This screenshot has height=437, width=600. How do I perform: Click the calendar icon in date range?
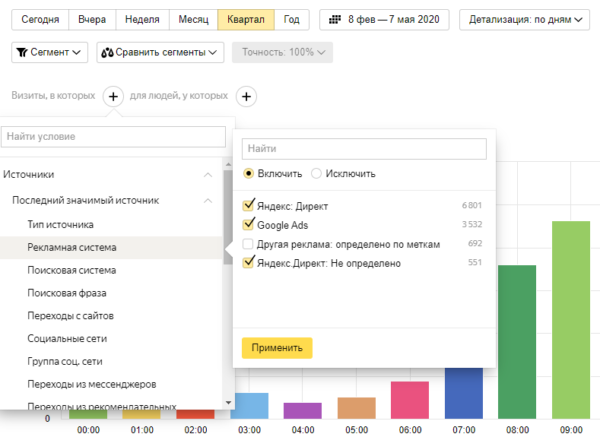[x=335, y=20]
